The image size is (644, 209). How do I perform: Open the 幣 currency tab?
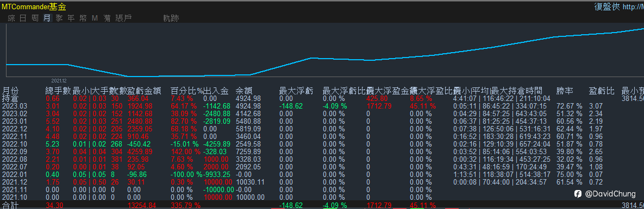point(83,18)
